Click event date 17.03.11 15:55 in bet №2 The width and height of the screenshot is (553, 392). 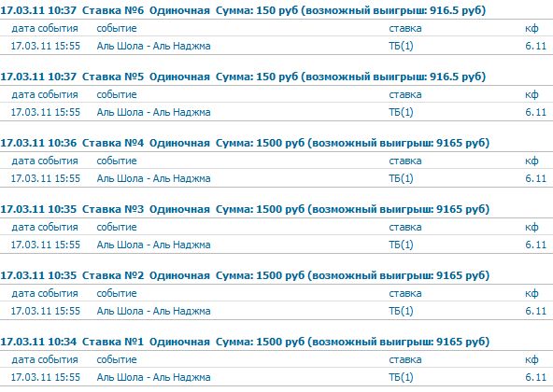pos(46,311)
